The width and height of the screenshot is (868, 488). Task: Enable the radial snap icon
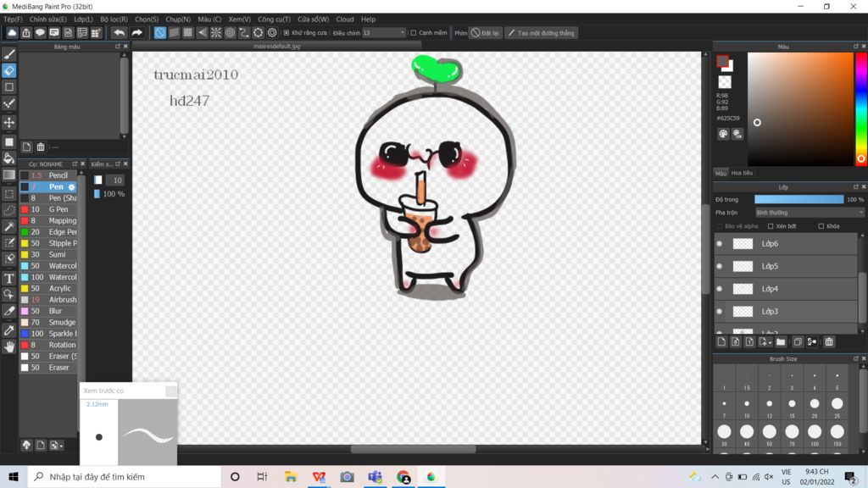pos(216,33)
